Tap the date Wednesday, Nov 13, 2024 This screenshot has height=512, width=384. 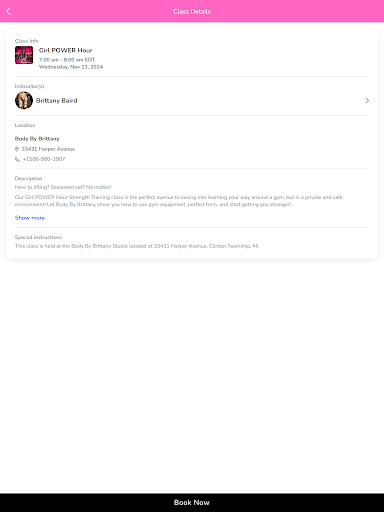71,67
